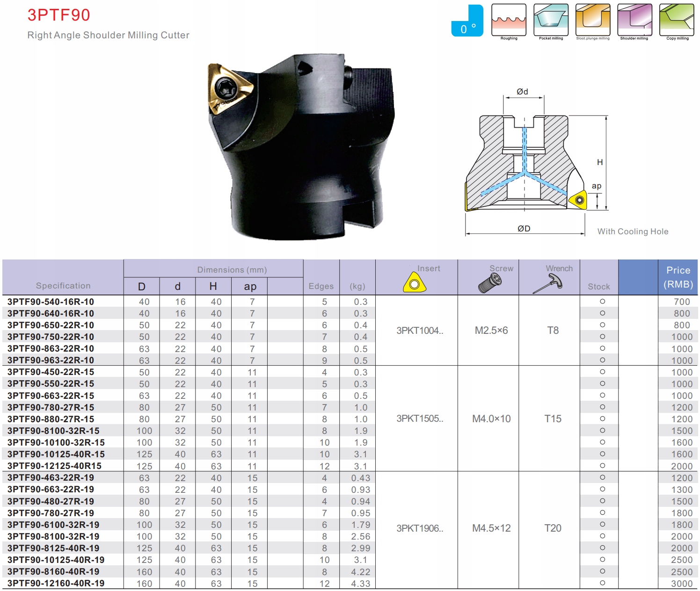Click the T20 wrench size
This screenshot has width=700, height=591.
[x=553, y=528]
